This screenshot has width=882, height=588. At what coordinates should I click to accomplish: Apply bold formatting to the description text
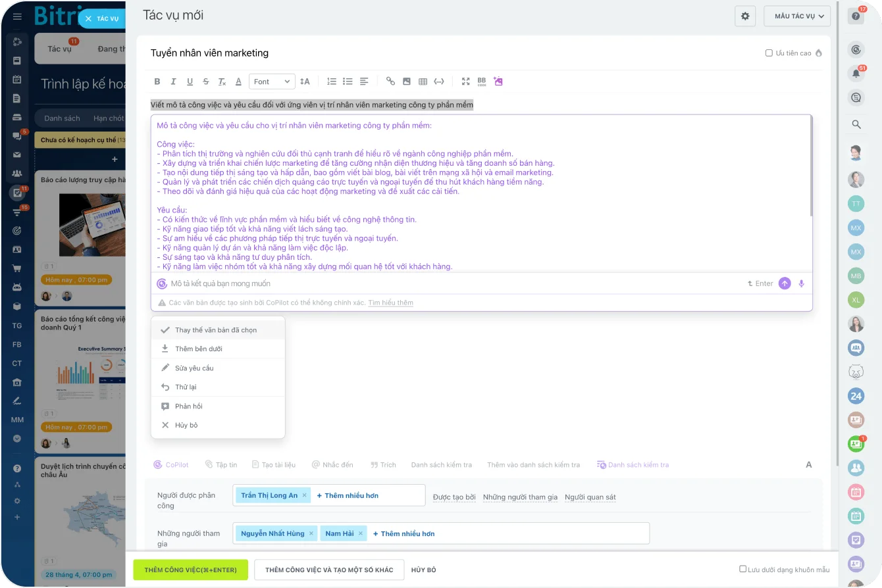157,81
